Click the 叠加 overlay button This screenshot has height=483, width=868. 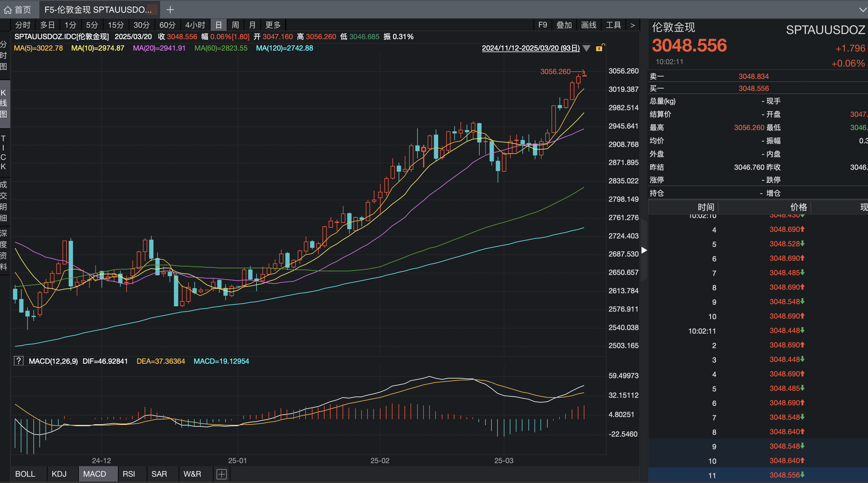[x=564, y=25]
